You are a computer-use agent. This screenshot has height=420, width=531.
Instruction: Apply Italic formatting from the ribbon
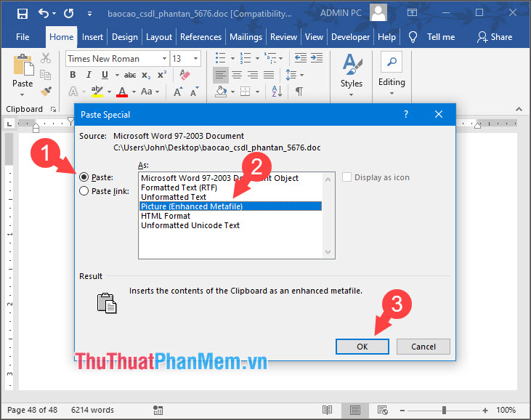[88, 75]
